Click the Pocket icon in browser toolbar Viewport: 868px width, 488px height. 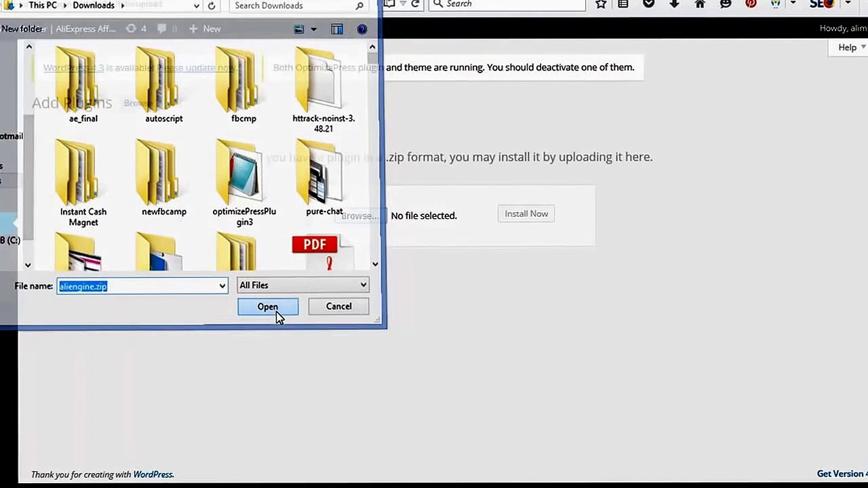click(649, 4)
